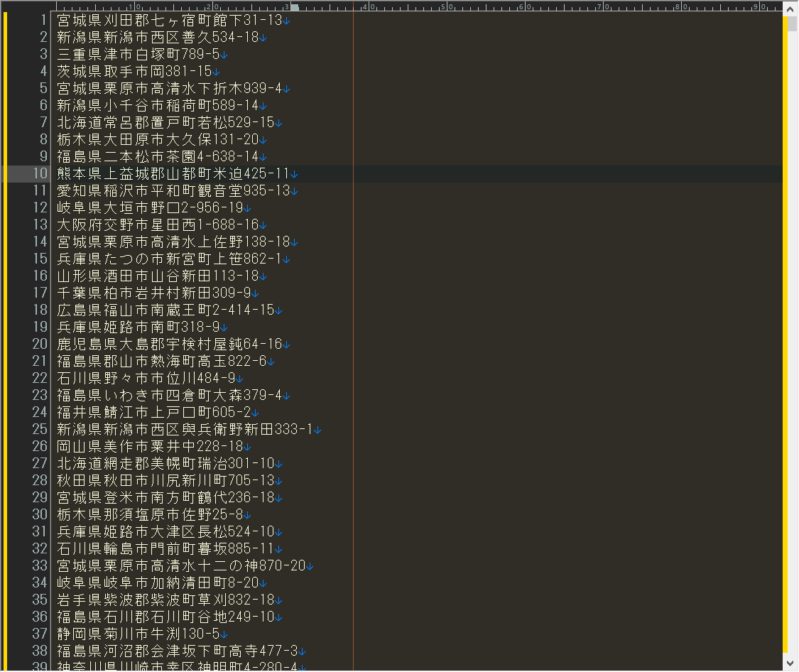Click the vertical scrollbar thumb
This screenshot has width=799, height=672.
pos(792,23)
